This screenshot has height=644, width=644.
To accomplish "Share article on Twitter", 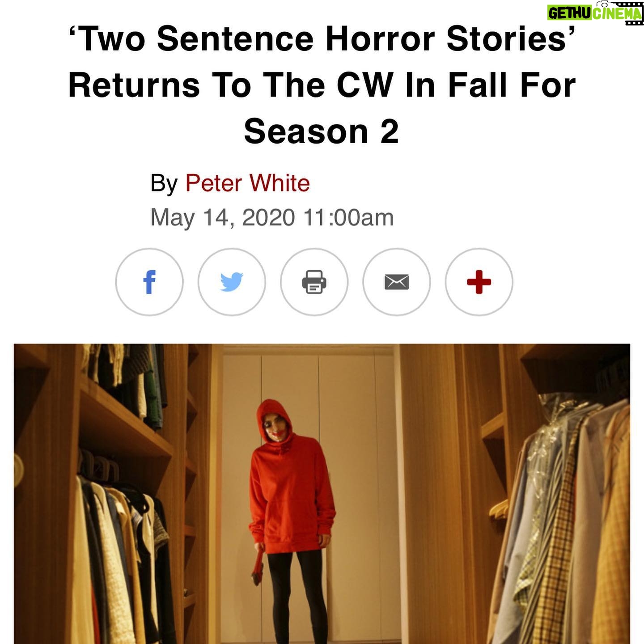I will pyautogui.click(x=232, y=282).
